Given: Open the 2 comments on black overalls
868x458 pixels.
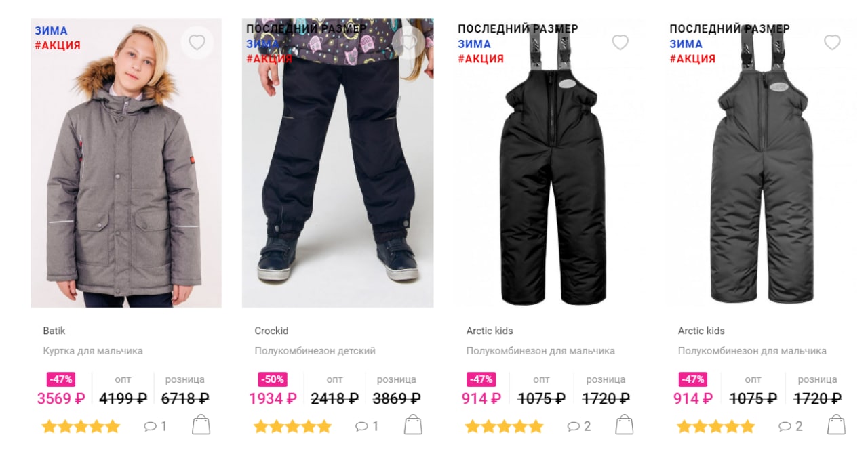Looking at the screenshot, I should (x=579, y=426).
